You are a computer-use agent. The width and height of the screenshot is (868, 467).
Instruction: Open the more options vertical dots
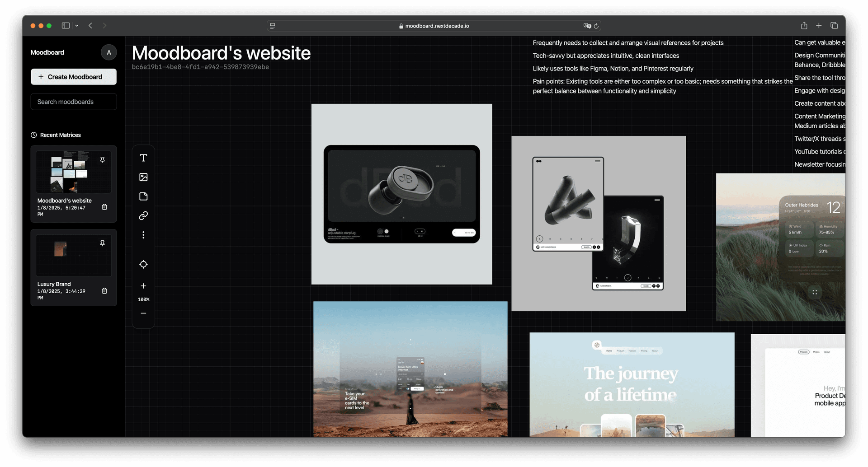143,235
